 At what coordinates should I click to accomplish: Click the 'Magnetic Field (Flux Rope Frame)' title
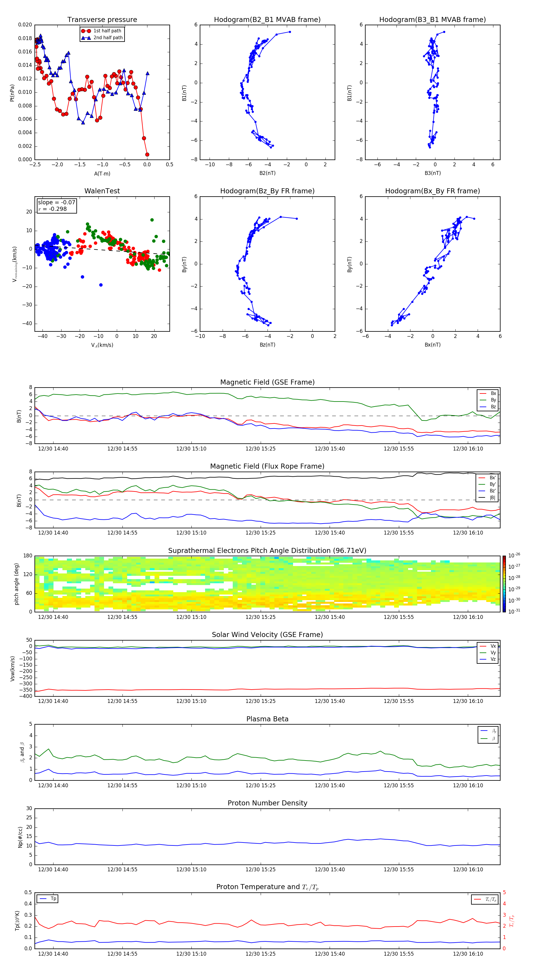point(267,467)
